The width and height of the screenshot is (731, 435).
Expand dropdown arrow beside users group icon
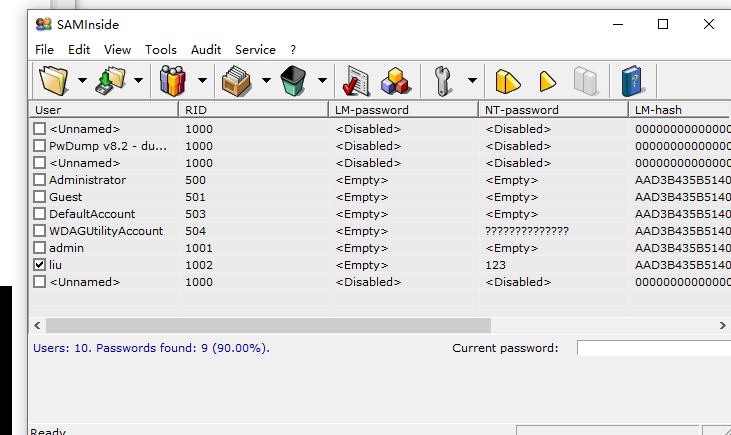coord(202,80)
